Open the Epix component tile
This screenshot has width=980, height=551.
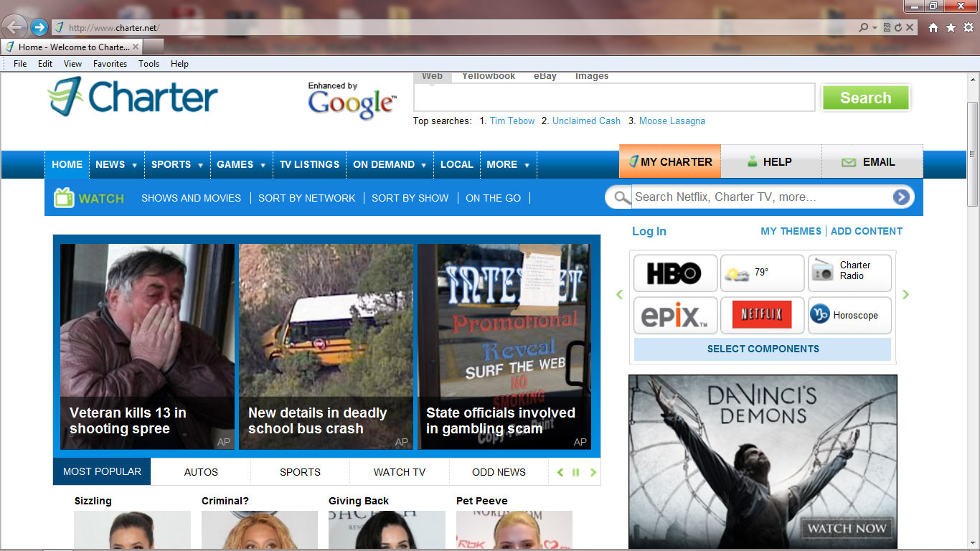675,316
